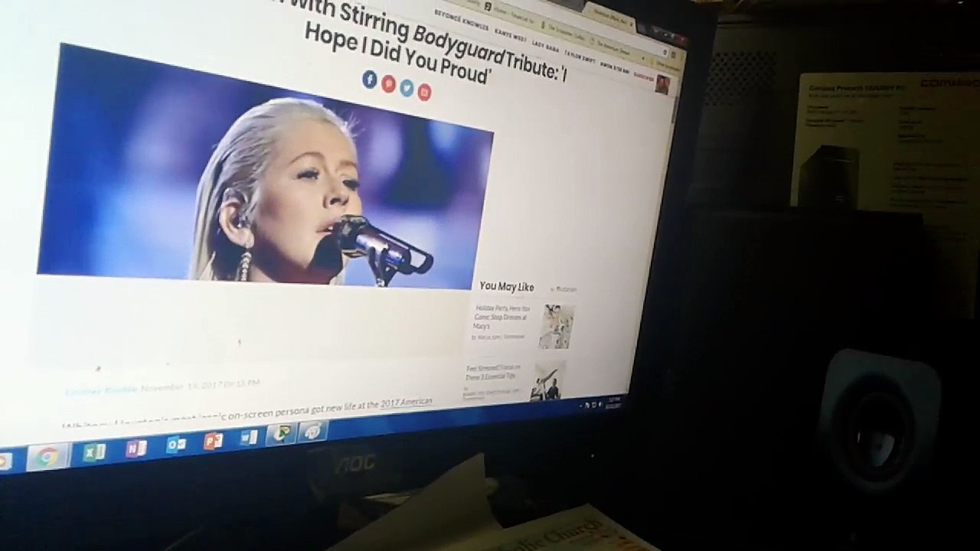
Task: Click the red share icon after Twitter
Action: pyautogui.click(x=424, y=93)
